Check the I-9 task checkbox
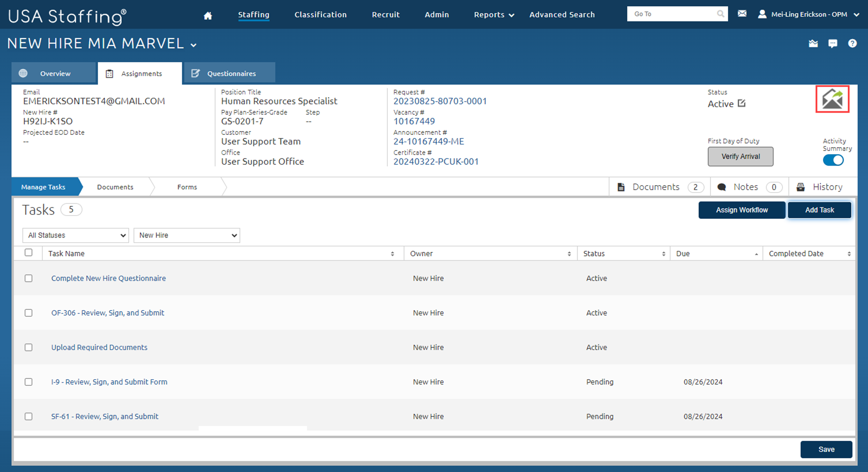The image size is (868, 472). (x=29, y=382)
